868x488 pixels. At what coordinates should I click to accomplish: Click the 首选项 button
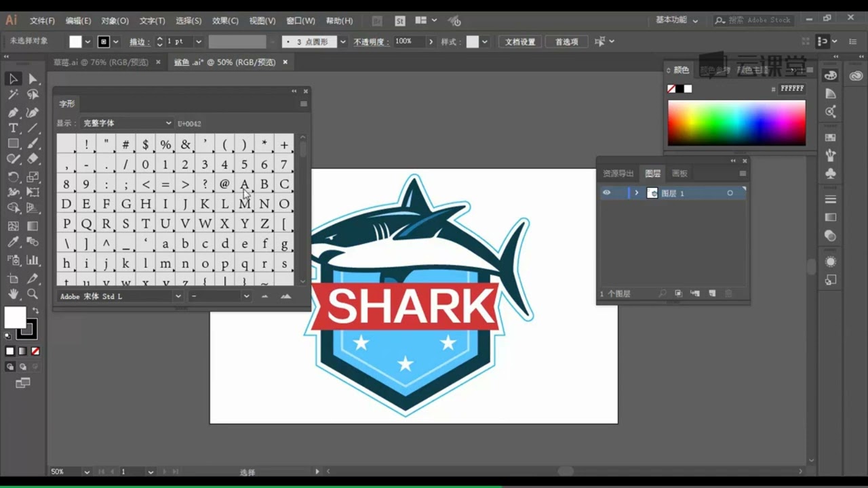pos(567,42)
